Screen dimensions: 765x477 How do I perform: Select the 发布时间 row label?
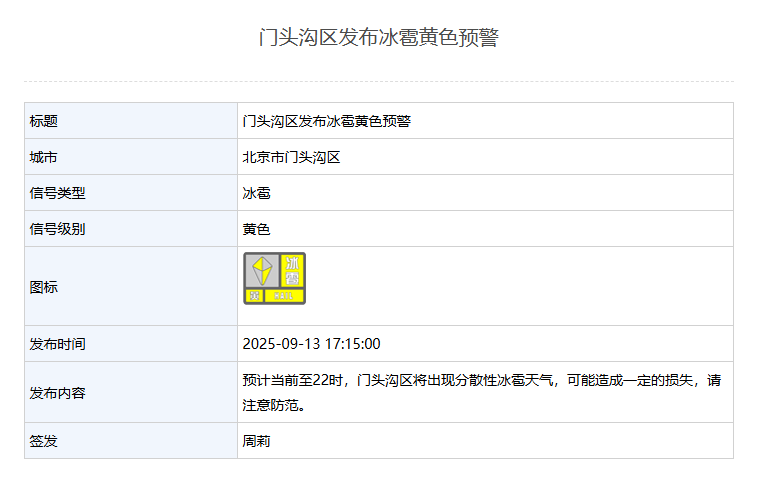tap(58, 344)
